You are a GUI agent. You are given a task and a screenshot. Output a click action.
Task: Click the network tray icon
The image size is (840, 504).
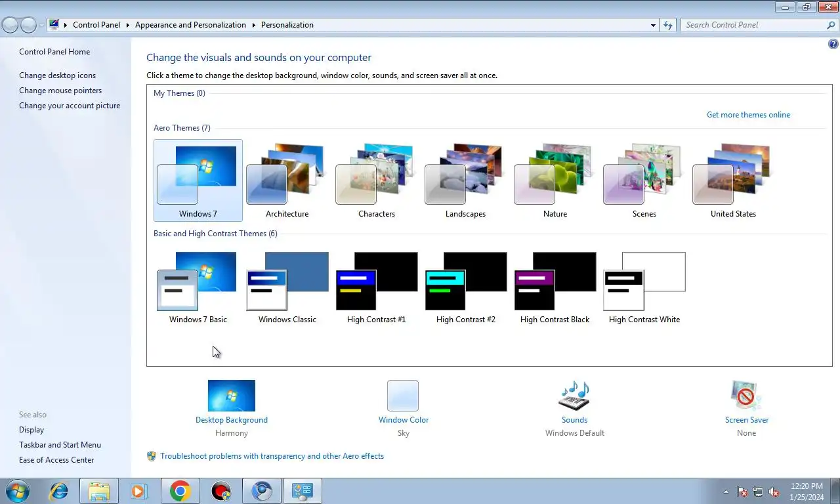[x=758, y=492]
